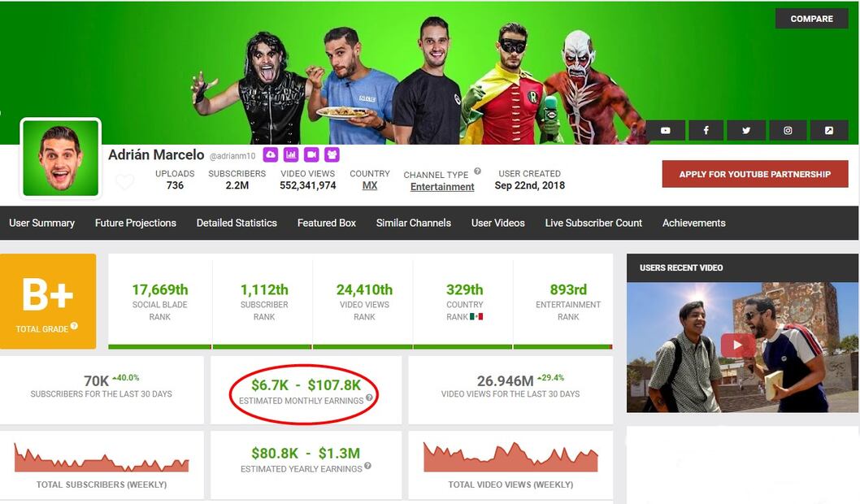Switch to the Future Projections tab
The width and height of the screenshot is (860, 504).
pos(135,223)
